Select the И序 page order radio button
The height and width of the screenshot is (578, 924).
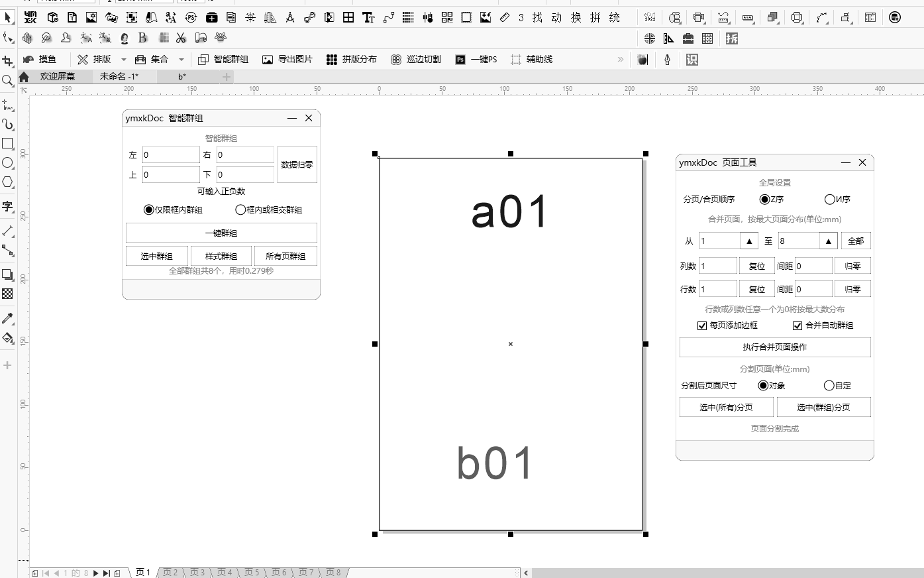(829, 199)
